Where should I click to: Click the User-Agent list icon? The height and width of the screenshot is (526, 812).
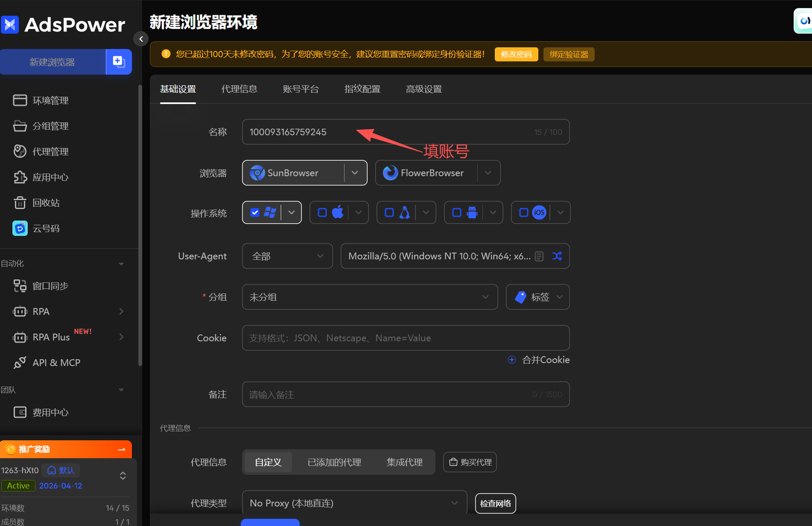[x=539, y=256]
